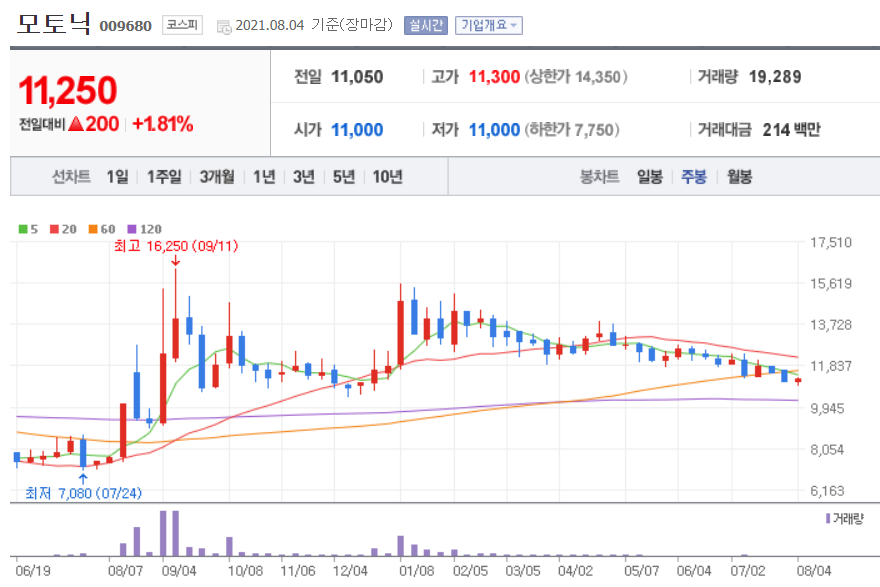This screenshot has width=880, height=587.
Task: Open the 기업개요 dropdown
Action: point(488,25)
